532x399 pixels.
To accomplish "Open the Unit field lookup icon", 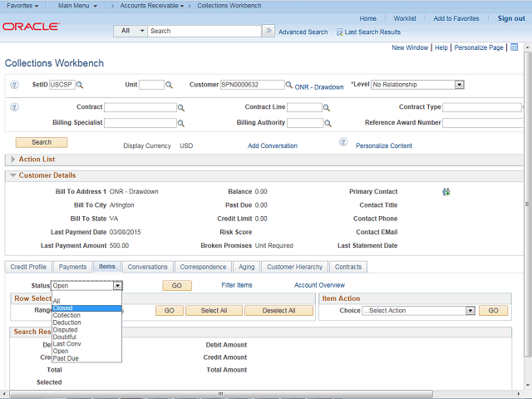I will 169,85.
